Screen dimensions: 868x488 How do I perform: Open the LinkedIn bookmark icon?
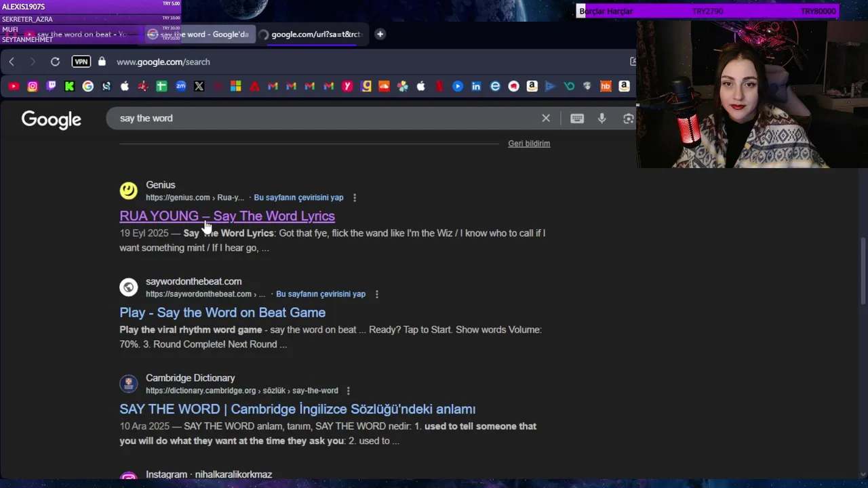pyautogui.click(x=476, y=86)
